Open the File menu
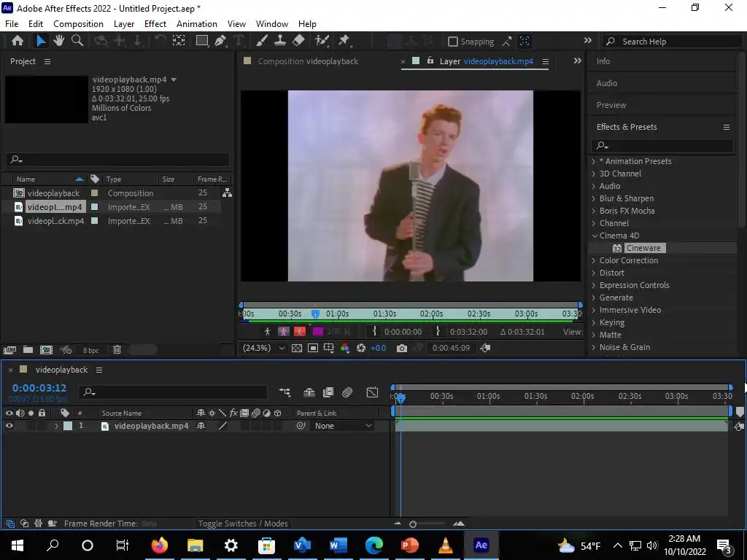The height and width of the screenshot is (560, 747). tap(12, 24)
